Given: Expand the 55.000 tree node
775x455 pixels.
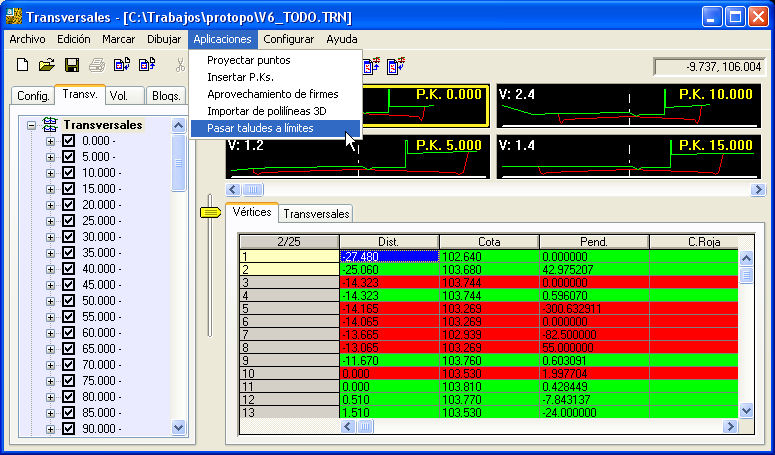Looking at the screenshot, I should [x=50, y=317].
